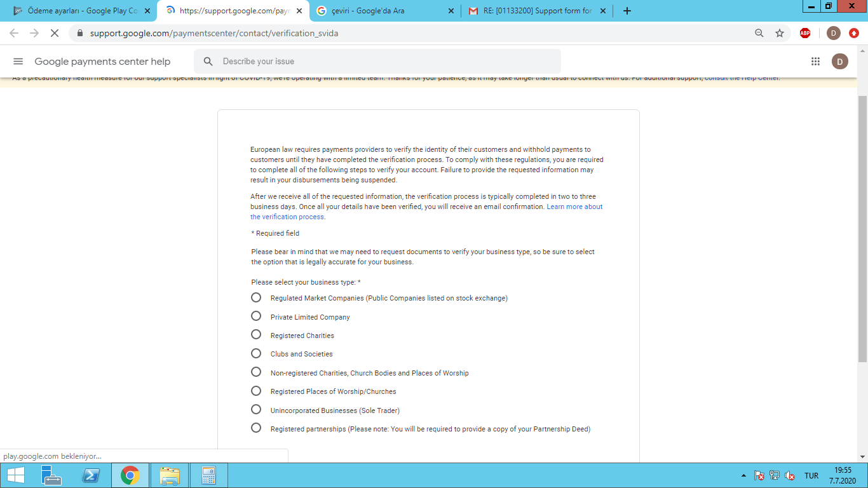The width and height of the screenshot is (868, 488).
Task: Open PowerShell from the taskbar
Action: tap(91, 475)
